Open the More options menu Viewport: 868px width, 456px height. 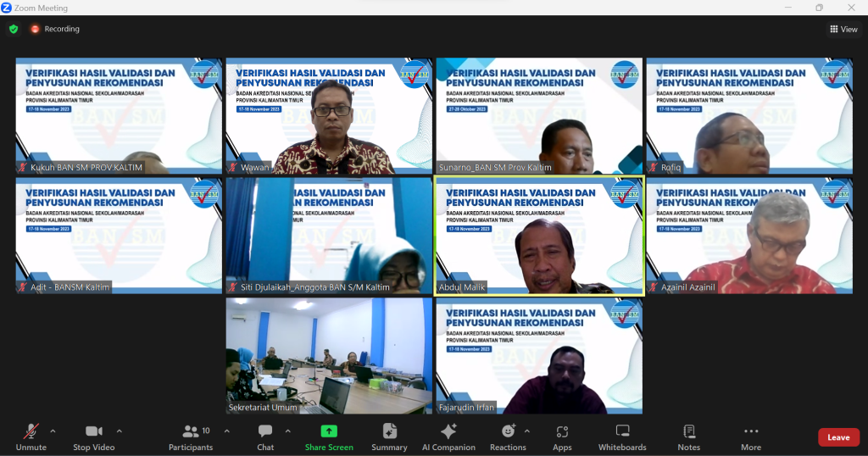751,437
